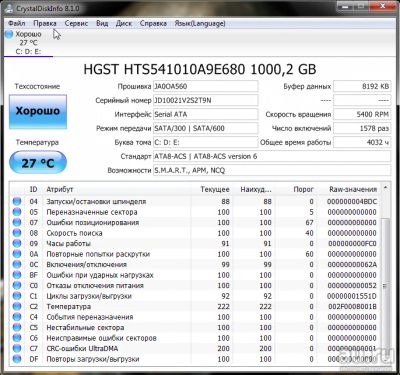Open the Сервис menu
This screenshot has height=375, width=400.
(76, 23)
